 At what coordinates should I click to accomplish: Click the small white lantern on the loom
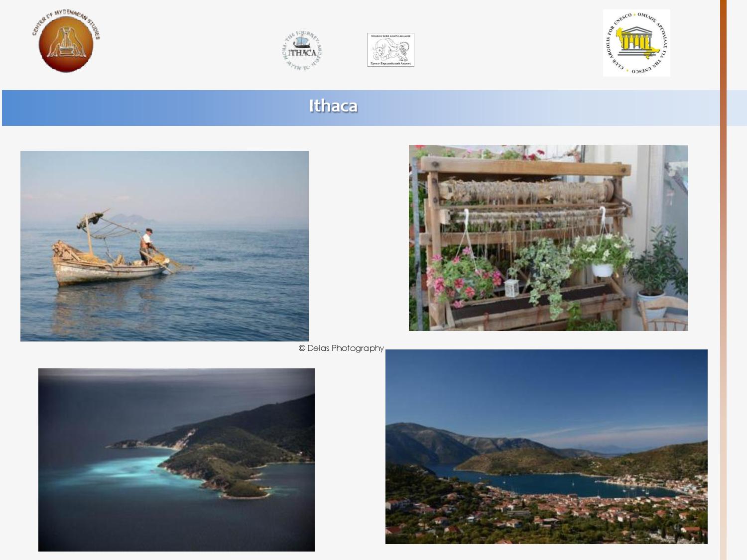pyautogui.click(x=511, y=288)
